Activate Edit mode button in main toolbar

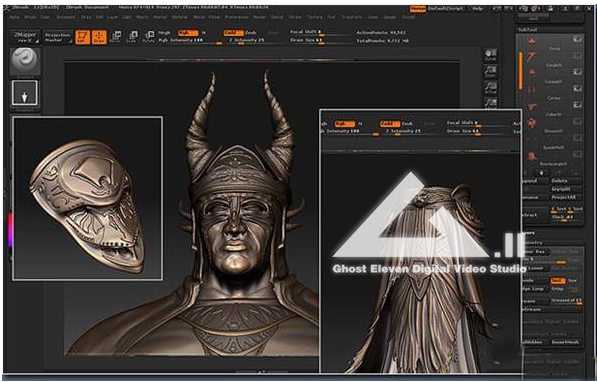coord(83,37)
